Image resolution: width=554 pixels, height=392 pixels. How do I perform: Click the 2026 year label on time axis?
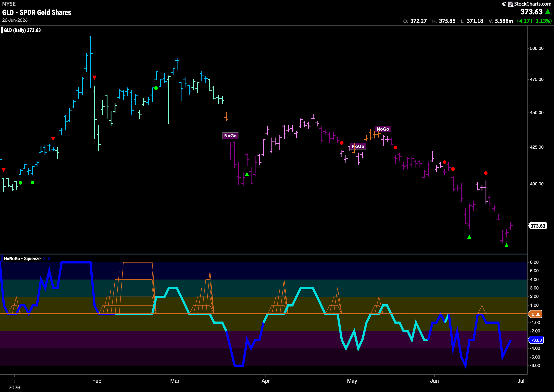tap(14, 387)
